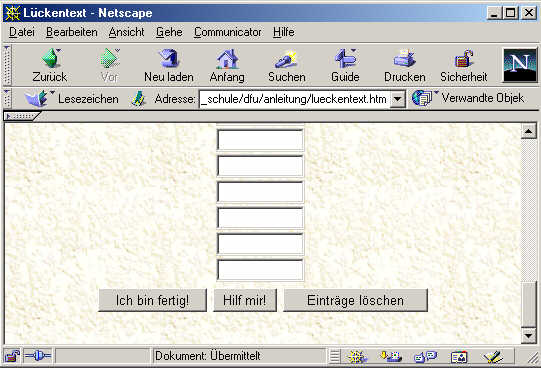The image size is (541, 368).
Task: Click Einträge löschen button
Action: (x=355, y=300)
